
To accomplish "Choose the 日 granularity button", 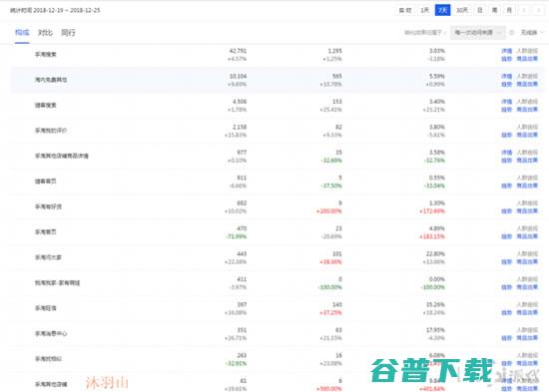I will point(480,10).
